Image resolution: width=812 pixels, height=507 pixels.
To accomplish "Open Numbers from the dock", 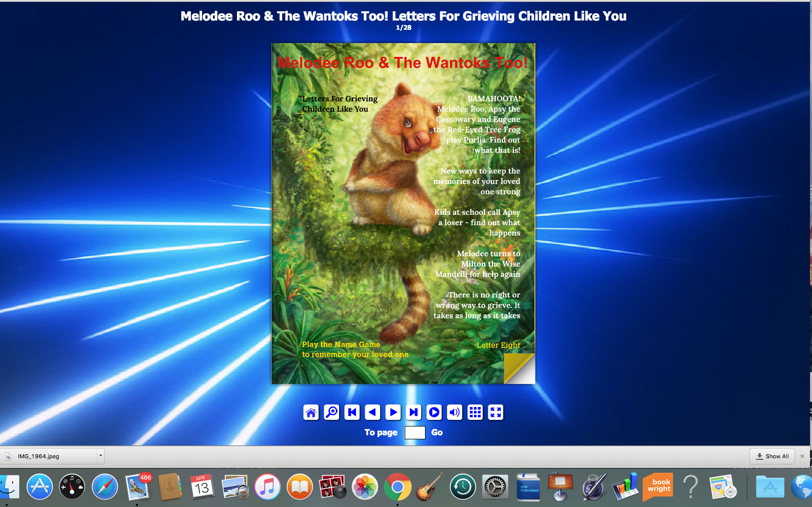I will click(625, 486).
